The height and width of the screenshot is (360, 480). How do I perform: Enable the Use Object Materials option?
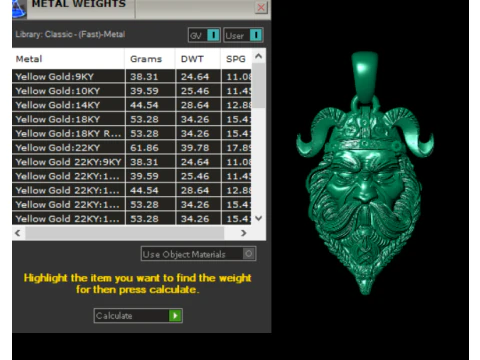(198, 254)
